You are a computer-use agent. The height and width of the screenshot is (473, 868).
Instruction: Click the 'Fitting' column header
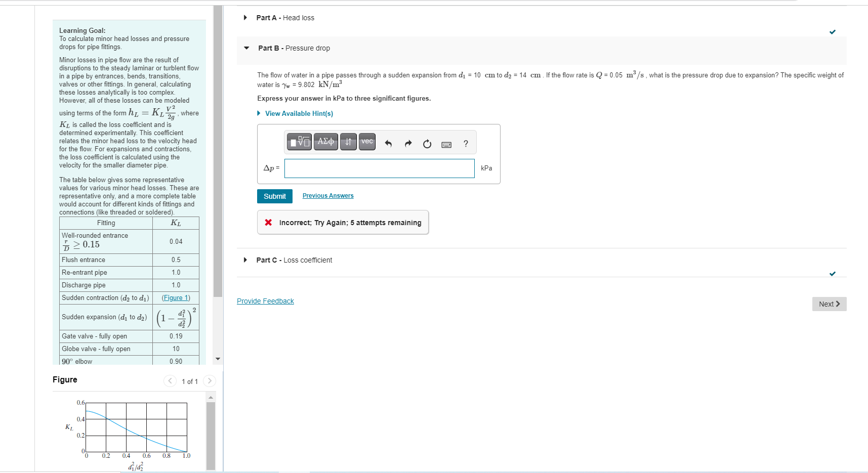tap(106, 223)
